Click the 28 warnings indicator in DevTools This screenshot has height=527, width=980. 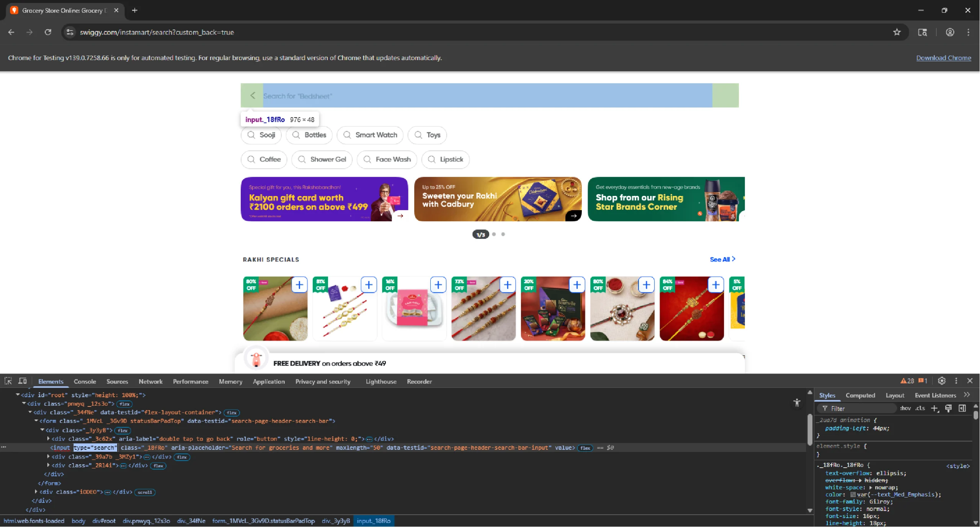click(x=907, y=381)
